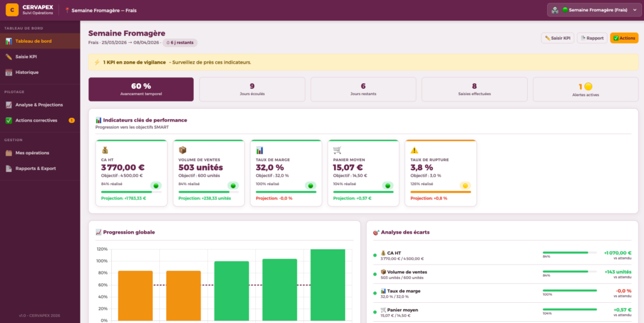
Task: Go to Saisie KPI in sidebar
Action: coord(40,57)
